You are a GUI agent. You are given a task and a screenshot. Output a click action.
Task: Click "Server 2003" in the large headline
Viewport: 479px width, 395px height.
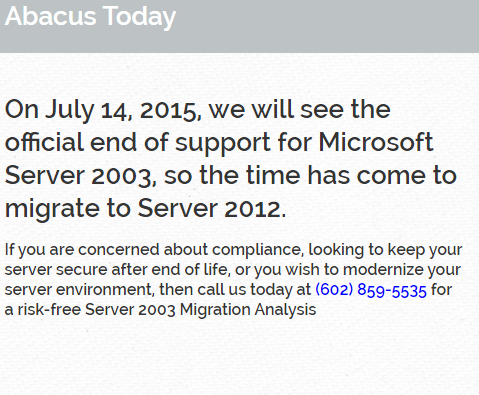[80, 176]
